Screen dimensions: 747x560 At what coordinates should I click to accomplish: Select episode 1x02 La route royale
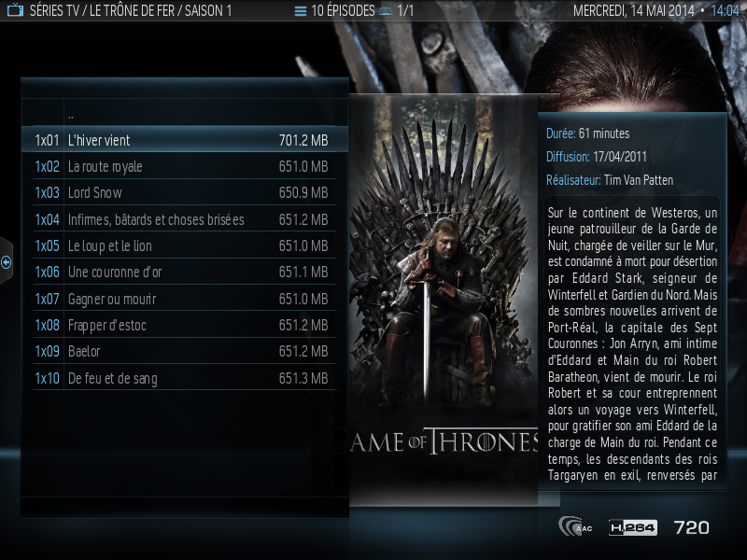point(185,166)
